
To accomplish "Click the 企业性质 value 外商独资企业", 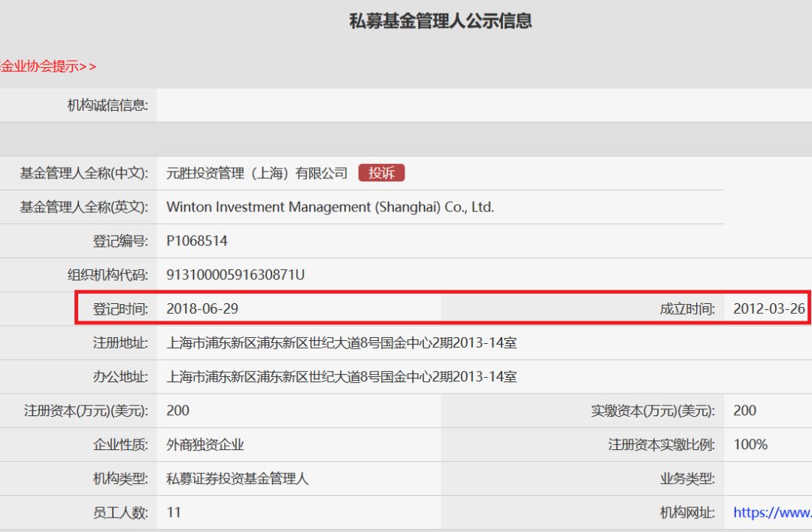I will click(x=205, y=445).
